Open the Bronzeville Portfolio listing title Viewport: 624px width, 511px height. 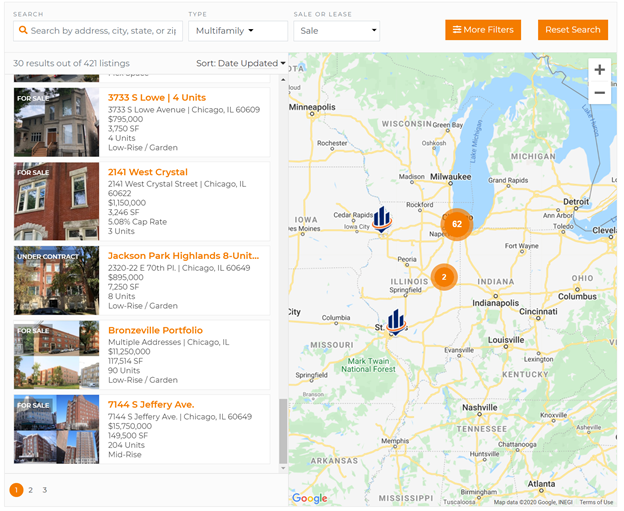(x=155, y=330)
